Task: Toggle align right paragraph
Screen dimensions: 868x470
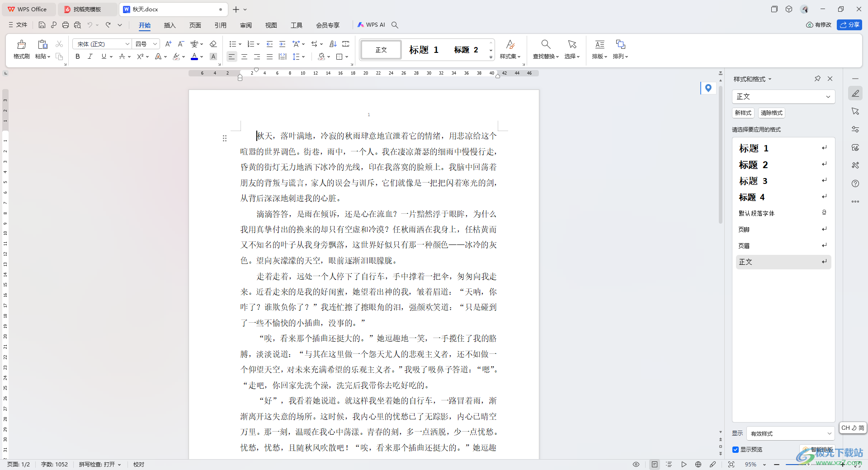Action: (257, 56)
